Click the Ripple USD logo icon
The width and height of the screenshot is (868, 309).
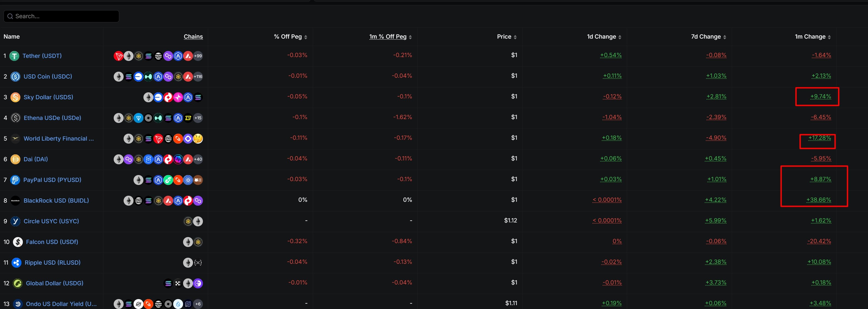click(17, 262)
